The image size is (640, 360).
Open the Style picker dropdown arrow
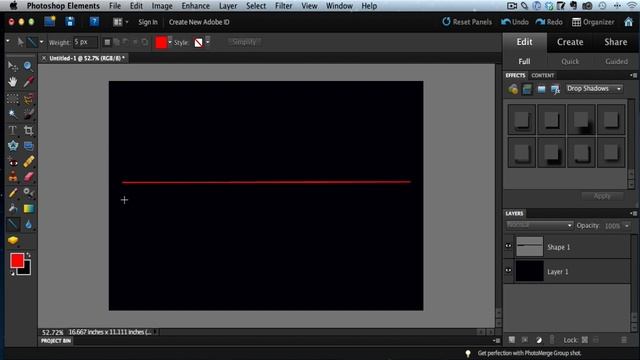(x=207, y=42)
